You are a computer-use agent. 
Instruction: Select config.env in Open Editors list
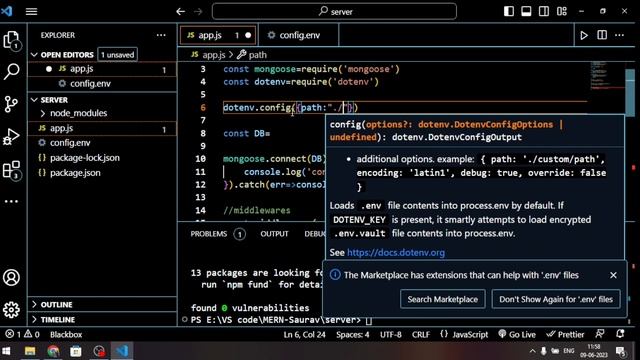103,84
